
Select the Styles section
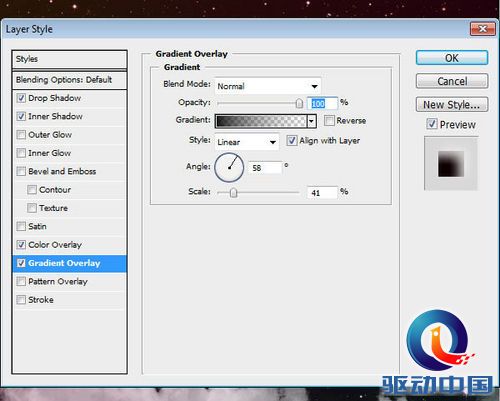tap(69, 59)
